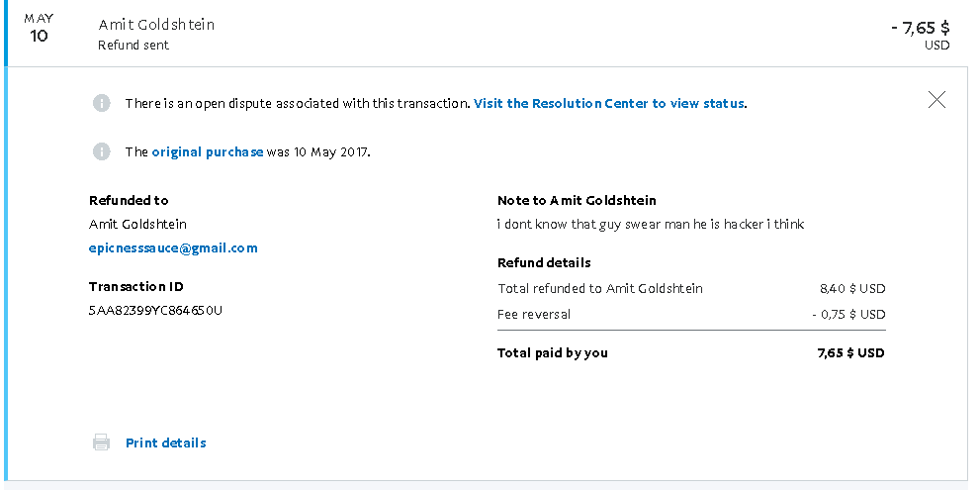Click the transaction ID 5AA82399YC864650U
Screen dimensions: 980x490
[x=155, y=310]
